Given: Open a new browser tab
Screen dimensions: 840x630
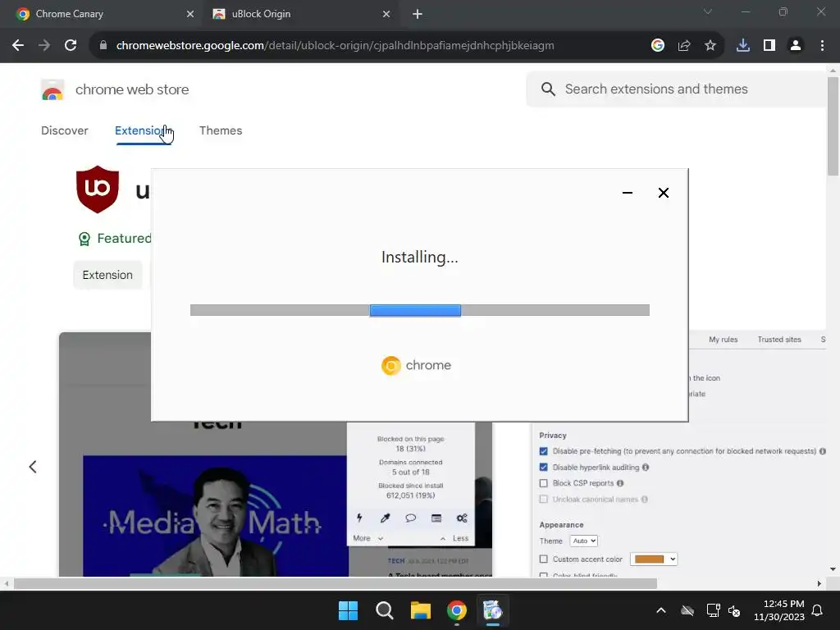Looking at the screenshot, I should point(418,14).
